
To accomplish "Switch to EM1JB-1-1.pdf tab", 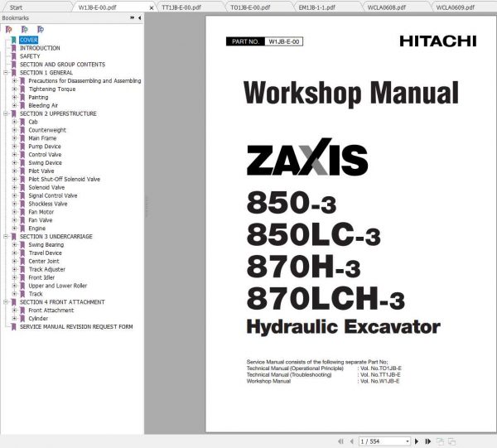I will [x=316, y=7].
